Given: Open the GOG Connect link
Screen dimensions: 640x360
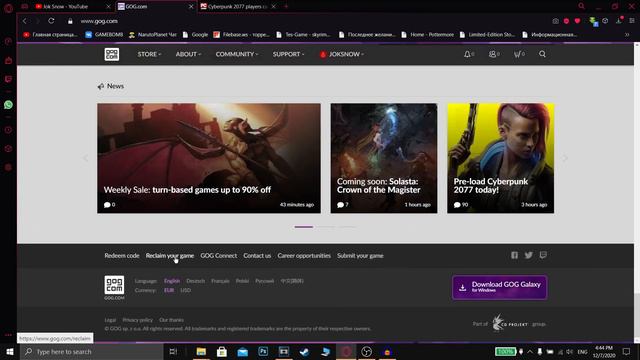Looking at the screenshot, I should [218, 256].
